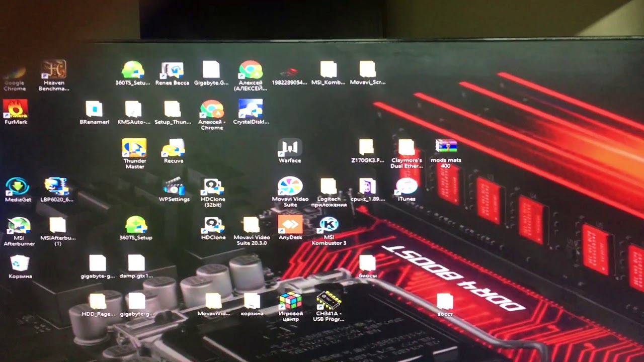
Task: Launch the CrystalDiskInfo shortcut
Action: 251,112
